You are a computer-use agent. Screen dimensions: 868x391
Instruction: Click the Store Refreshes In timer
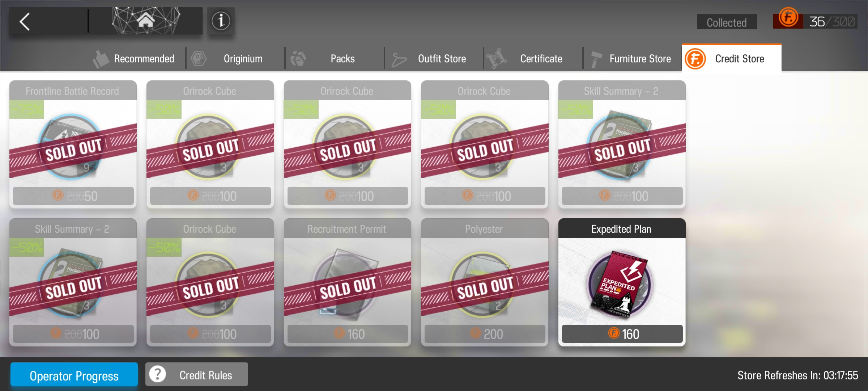pyautogui.click(x=797, y=375)
